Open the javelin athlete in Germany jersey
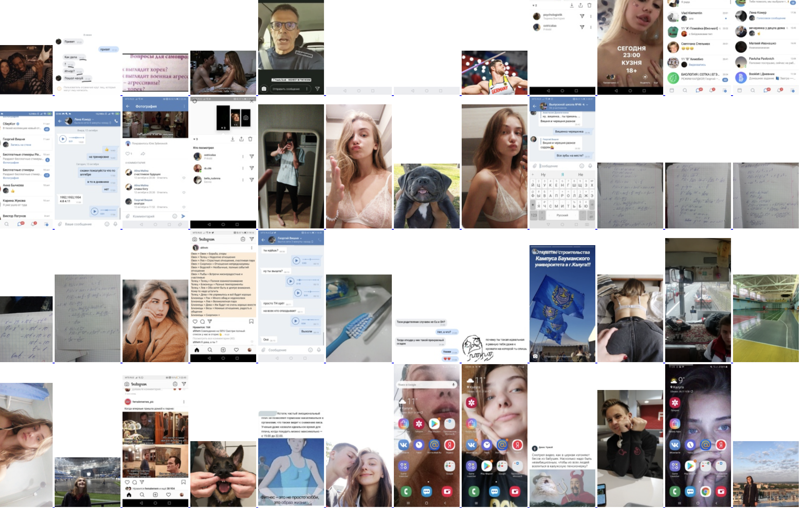This screenshot has width=812, height=508. 494,73
